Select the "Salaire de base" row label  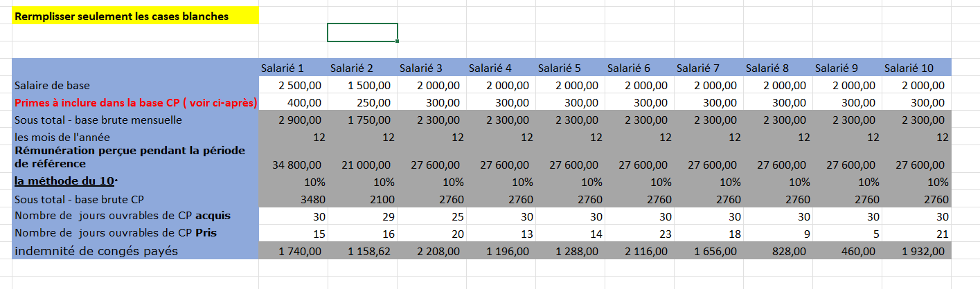click(x=53, y=86)
